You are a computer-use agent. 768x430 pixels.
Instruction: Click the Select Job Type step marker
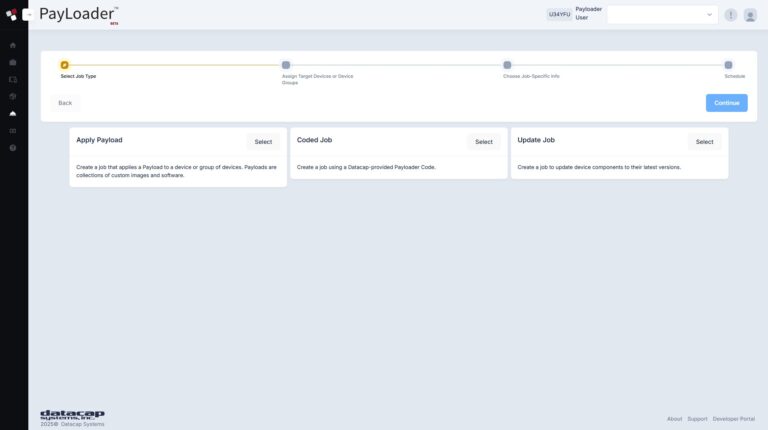(65, 65)
